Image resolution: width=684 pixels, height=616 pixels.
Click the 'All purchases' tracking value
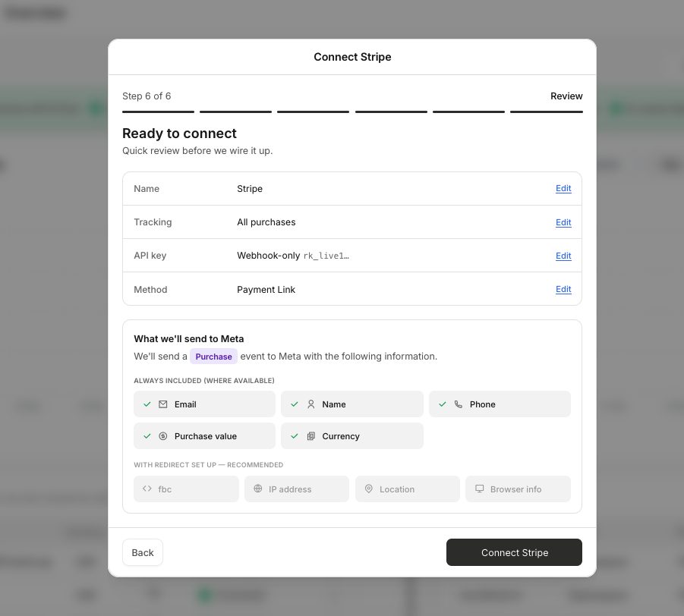[x=266, y=222]
